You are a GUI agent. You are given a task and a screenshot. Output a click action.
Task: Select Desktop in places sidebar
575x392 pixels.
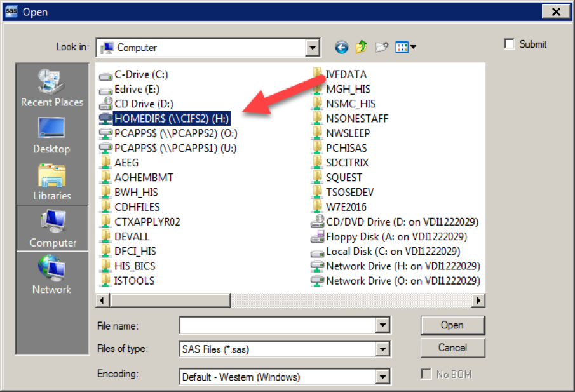pos(51,136)
